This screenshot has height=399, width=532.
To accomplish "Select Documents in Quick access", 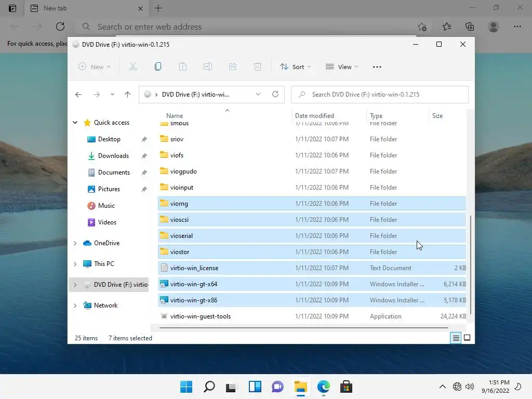I will point(114,172).
